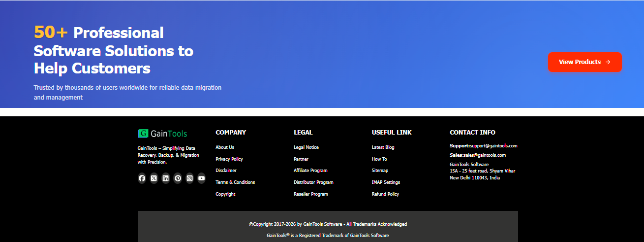The width and height of the screenshot is (644, 242).
Task: Click the View Products button
Action: 585,62
